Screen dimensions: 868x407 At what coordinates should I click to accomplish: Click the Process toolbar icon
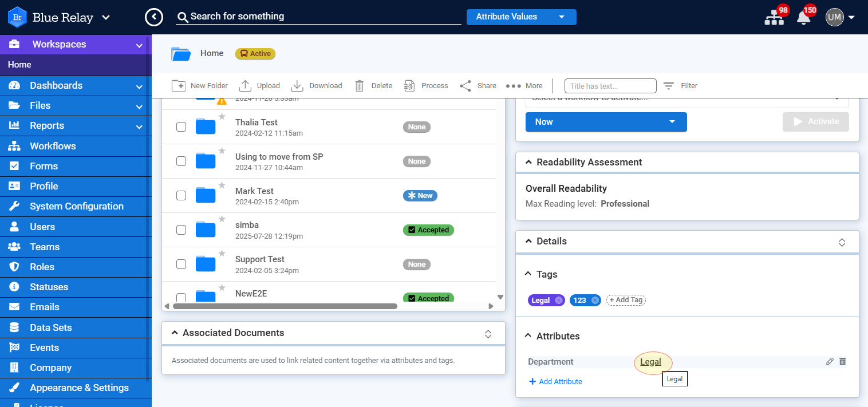pos(409,86)
